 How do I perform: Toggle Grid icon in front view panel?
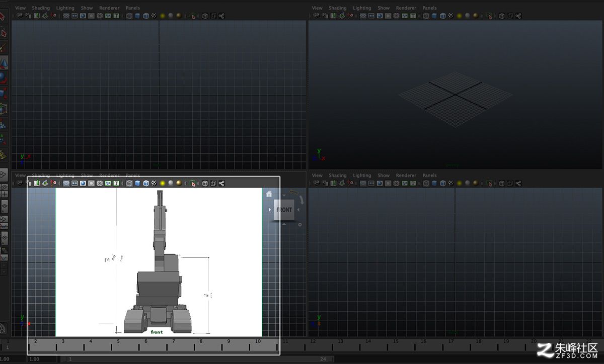[x=66, y=183]
